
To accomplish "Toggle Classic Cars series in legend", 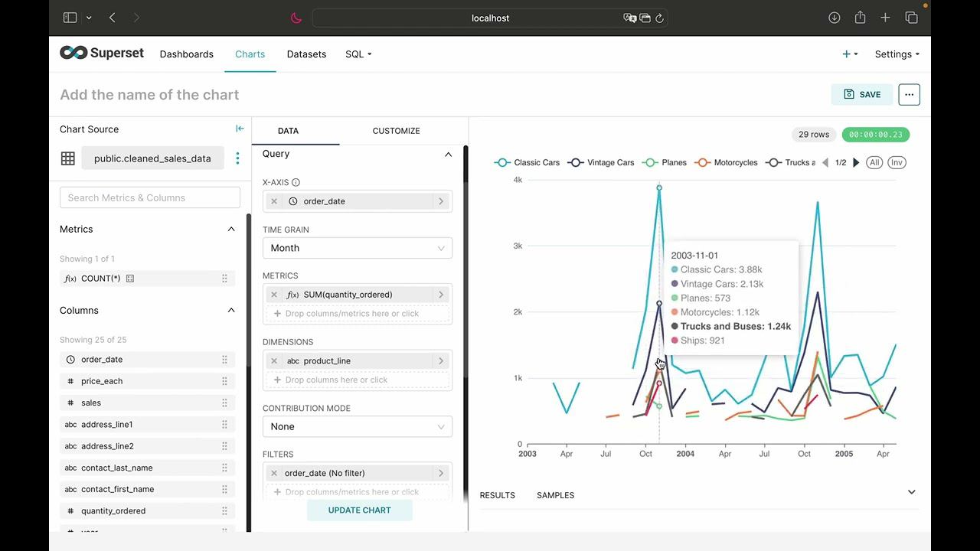I will click(x=527, y=162).
